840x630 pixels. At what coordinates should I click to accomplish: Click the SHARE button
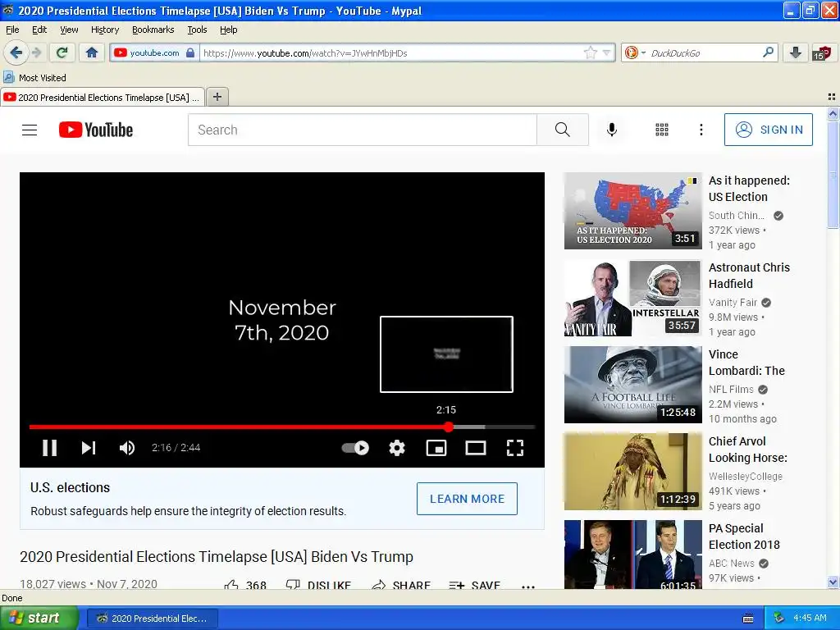pos(401,585)
